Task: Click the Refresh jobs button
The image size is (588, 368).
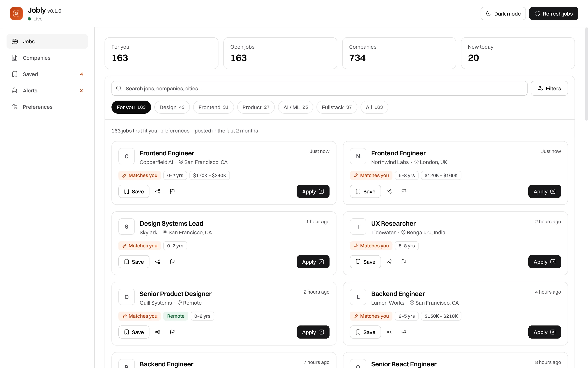Action: [x=553, y=14]
